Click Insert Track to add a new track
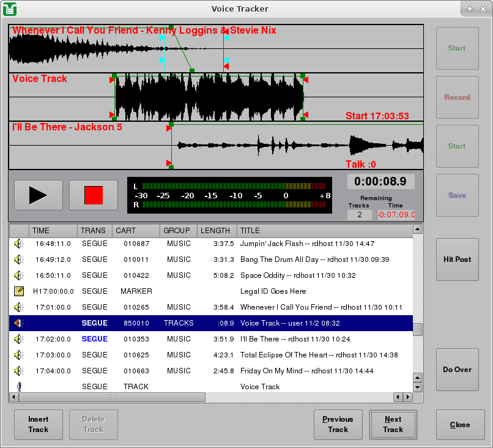This screenshot has height=448, width=493. [38, 424]
